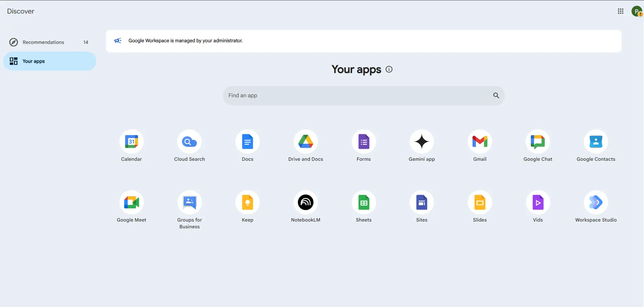Open Drive and Docs app
Screen dimensions: 644x307
[306, 142]
